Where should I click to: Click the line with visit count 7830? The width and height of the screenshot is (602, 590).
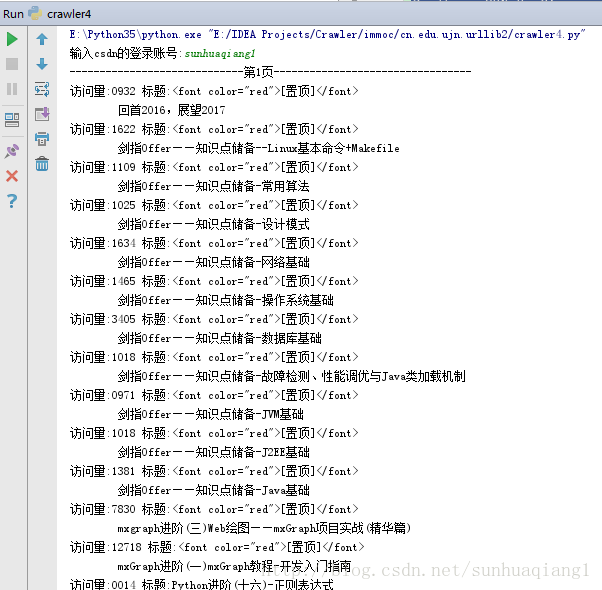pyautogui.click(x=214, y=509)
